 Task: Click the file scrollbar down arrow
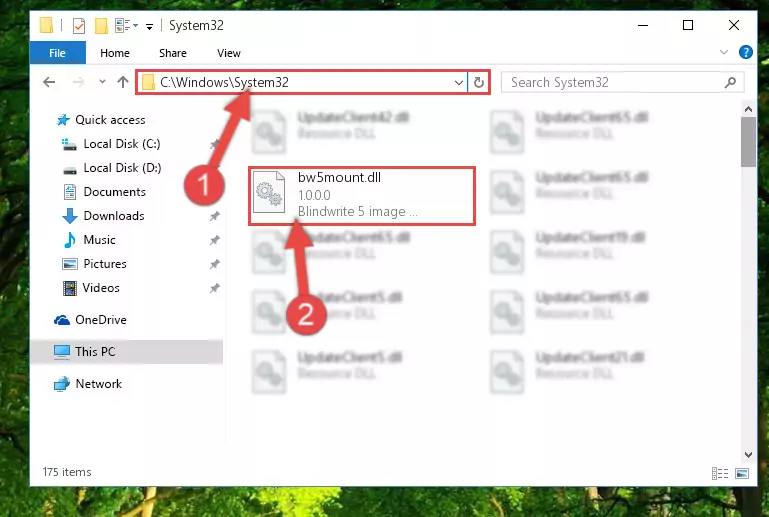(748, 455)
